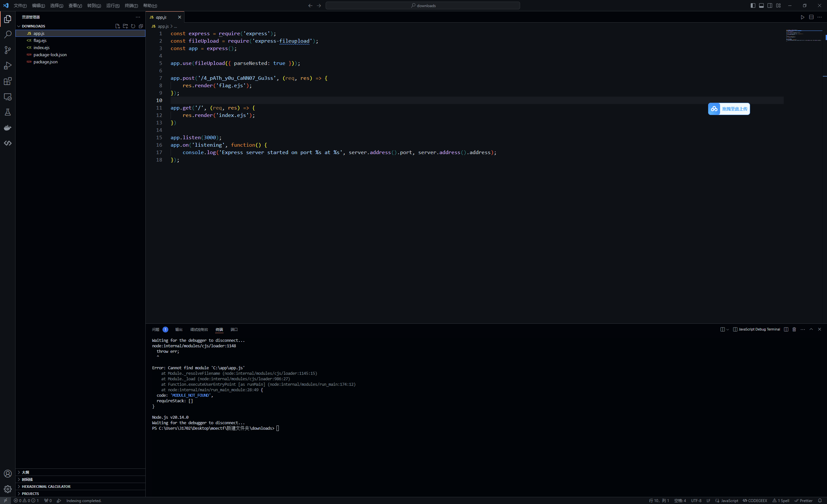Run the app.js file with play icon
This screenshot has height=504, width=827.
click(803, 17)
